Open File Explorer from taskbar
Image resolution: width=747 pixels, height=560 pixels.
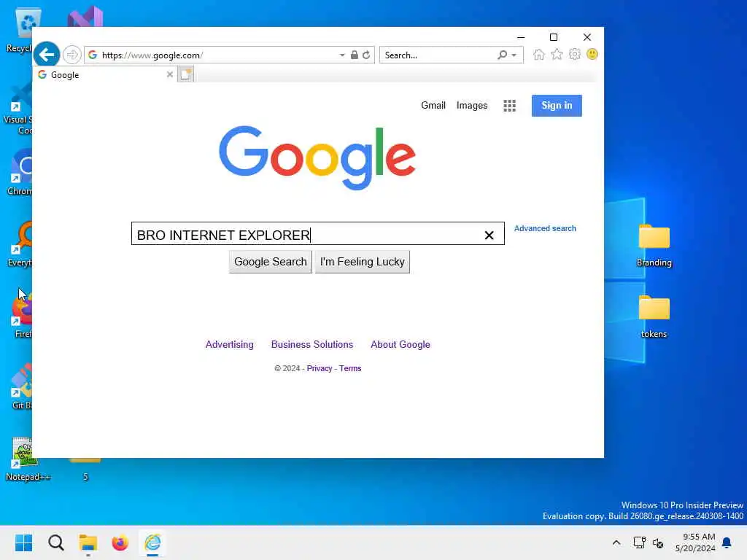(x=88, y=542)
